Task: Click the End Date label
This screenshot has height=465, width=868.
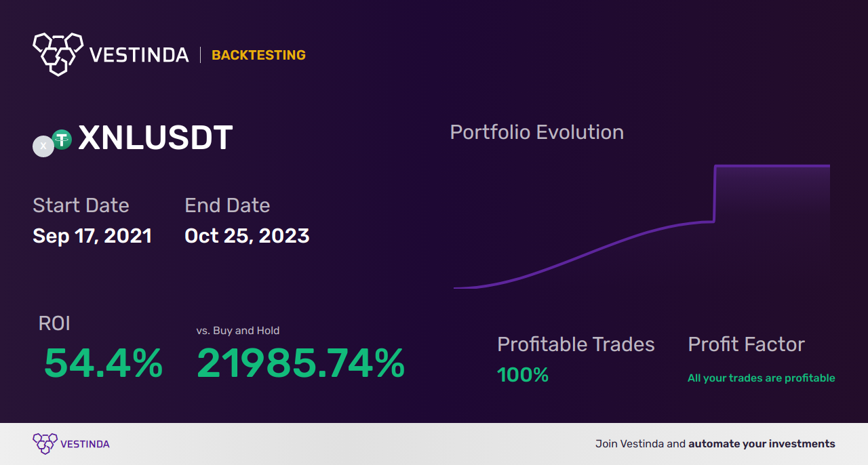Action: point(227,205)
